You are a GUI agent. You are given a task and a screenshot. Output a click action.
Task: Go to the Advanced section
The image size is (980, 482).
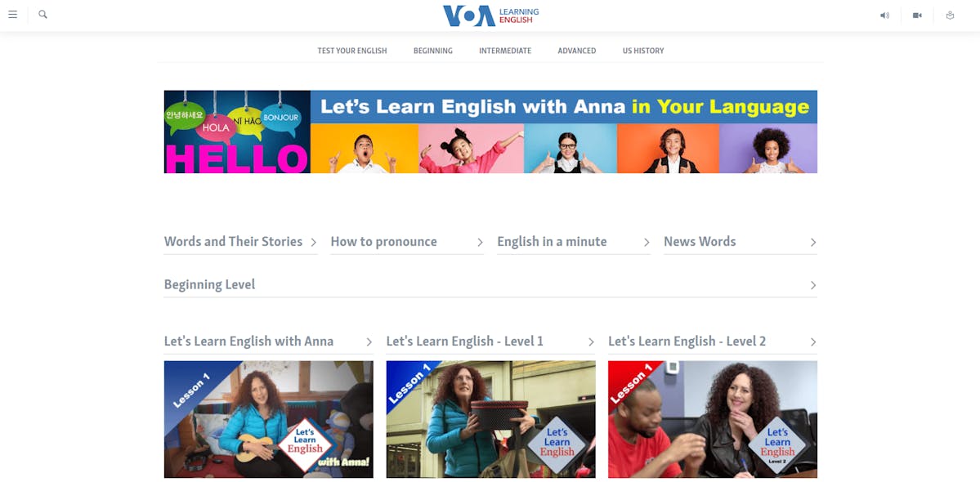pos(577,51)
